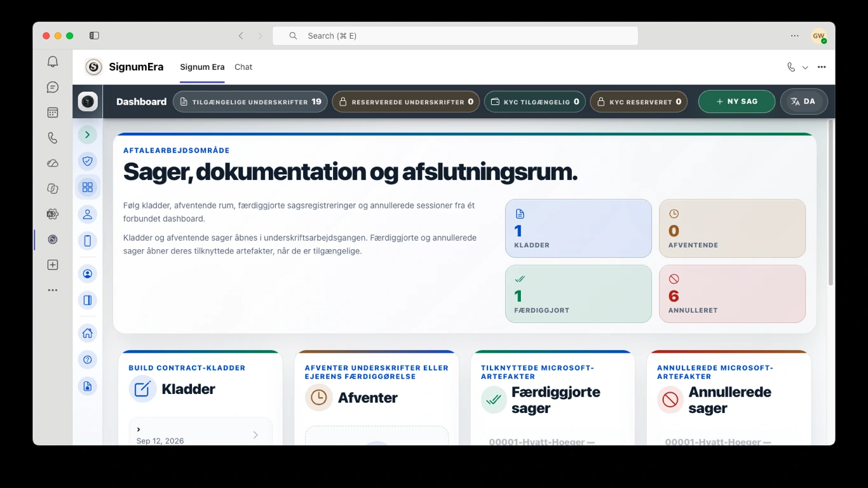868x488 pixels.
Task: Click in the Search field
Action: coord(455,36)
